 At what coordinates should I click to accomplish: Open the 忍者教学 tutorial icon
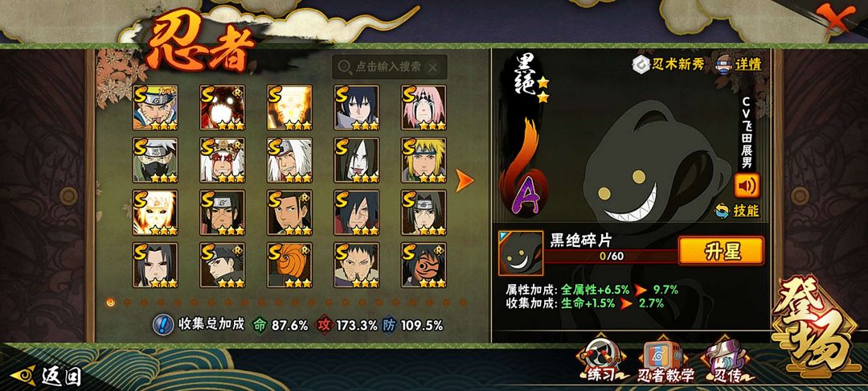[x=666, y=360]
